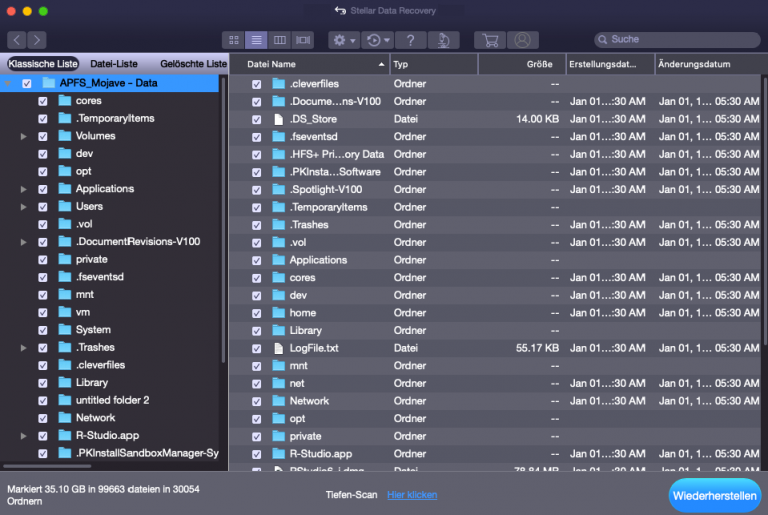Uncheck the Network checkbox in file list

(256, 402)
